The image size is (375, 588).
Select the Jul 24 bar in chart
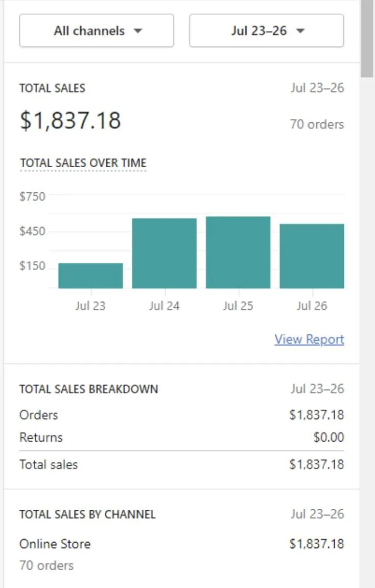tap(164, 253)
